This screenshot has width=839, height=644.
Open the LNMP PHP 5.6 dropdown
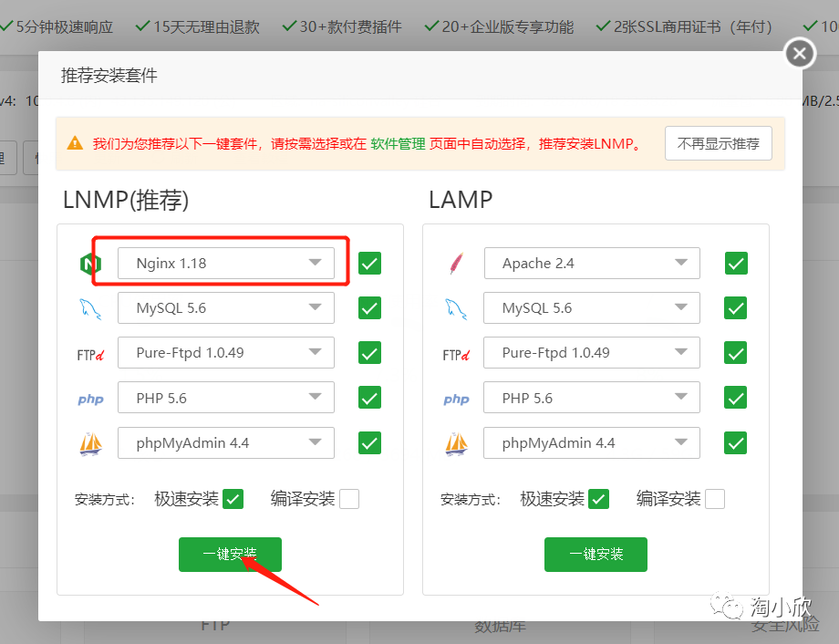[226, 398]
